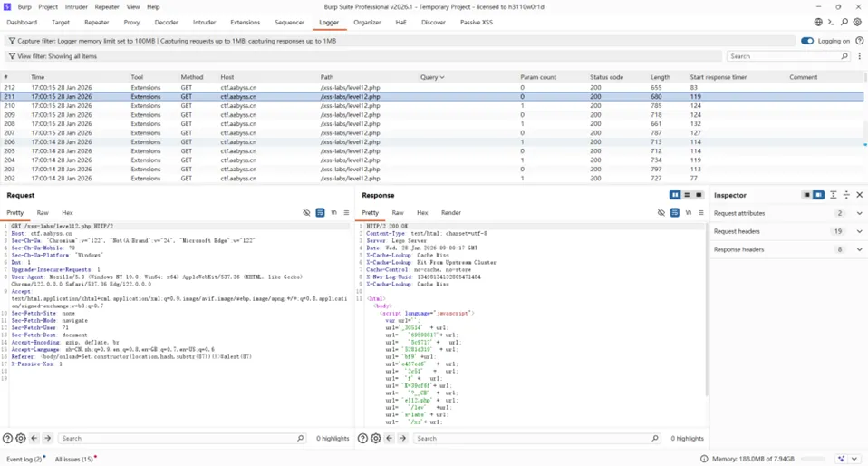Open Request panel hamburger options menu
868x466 pixels.
(346, 213)
